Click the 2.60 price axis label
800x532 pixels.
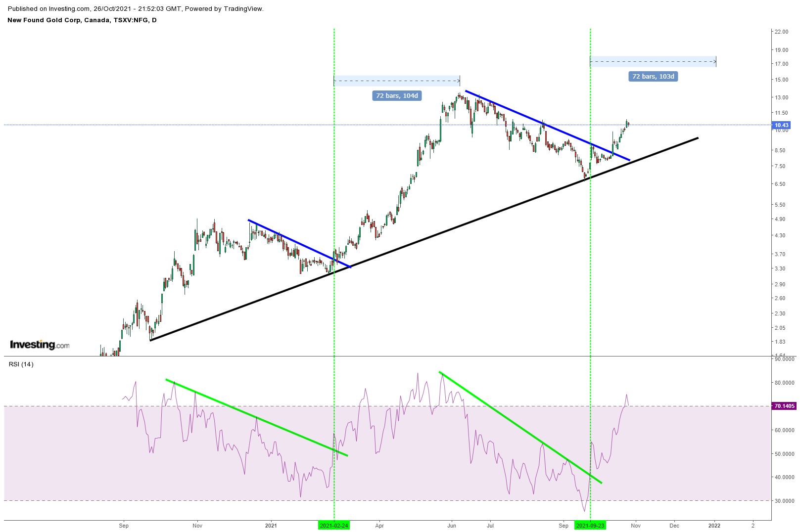point(780,298)
